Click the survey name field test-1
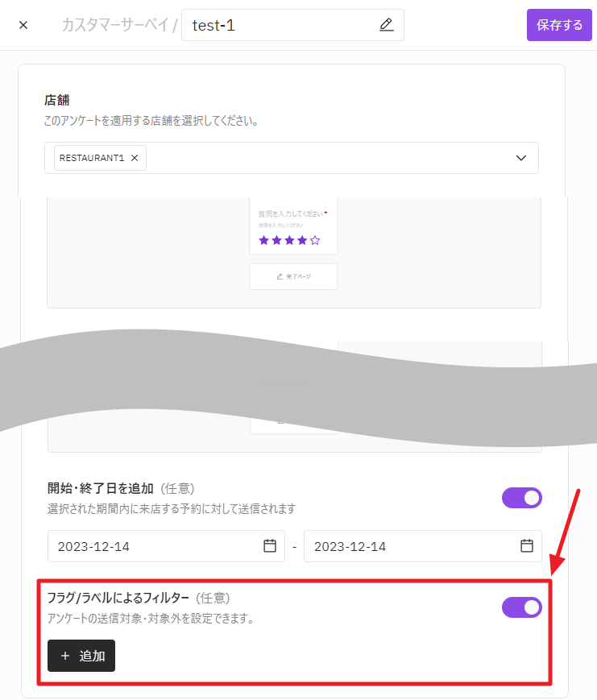 click(x=282, y=25)
